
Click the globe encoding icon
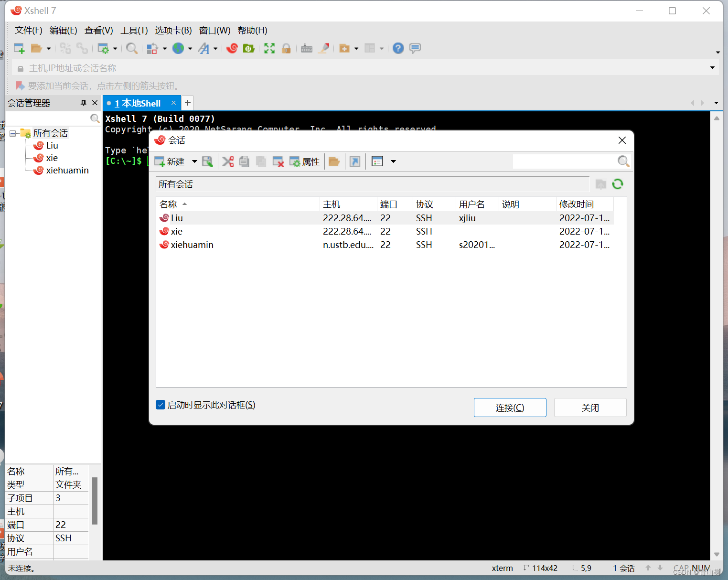[x=178, y=48]
